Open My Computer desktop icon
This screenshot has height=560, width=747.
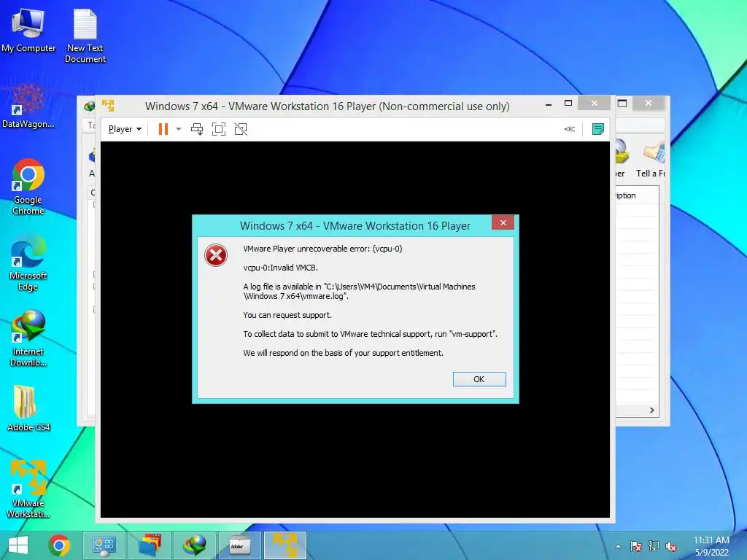[28, 29]
